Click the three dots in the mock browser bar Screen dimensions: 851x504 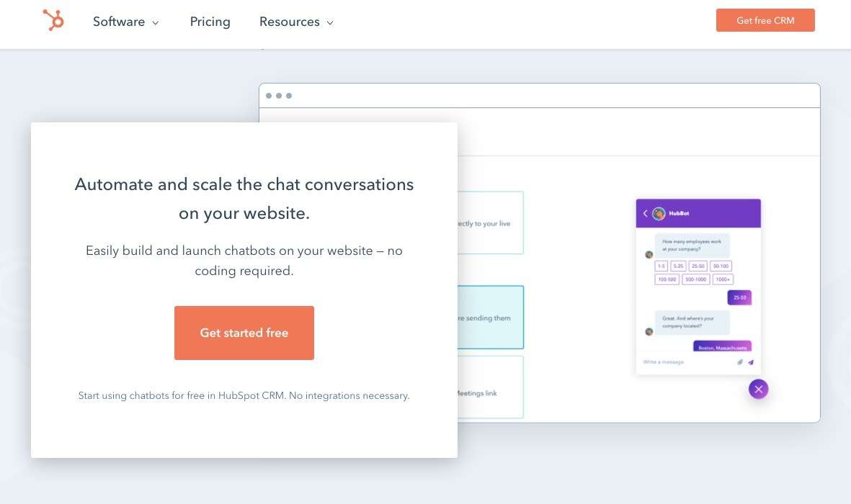pyautogui.click(x=279, y=96)
